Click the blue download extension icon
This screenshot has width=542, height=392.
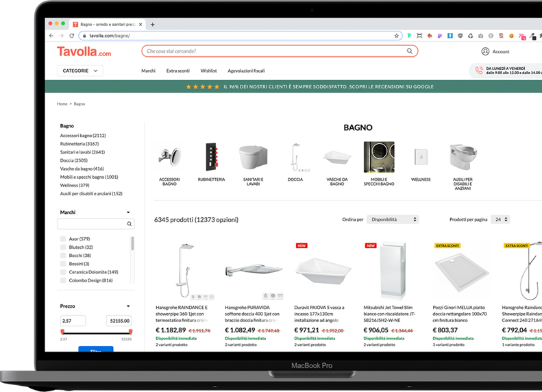coord(450,36)
